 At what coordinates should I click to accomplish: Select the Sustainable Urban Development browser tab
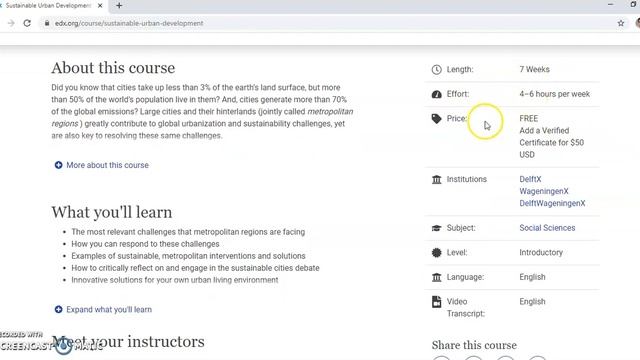pyautogui.click(x=49, y=6)
